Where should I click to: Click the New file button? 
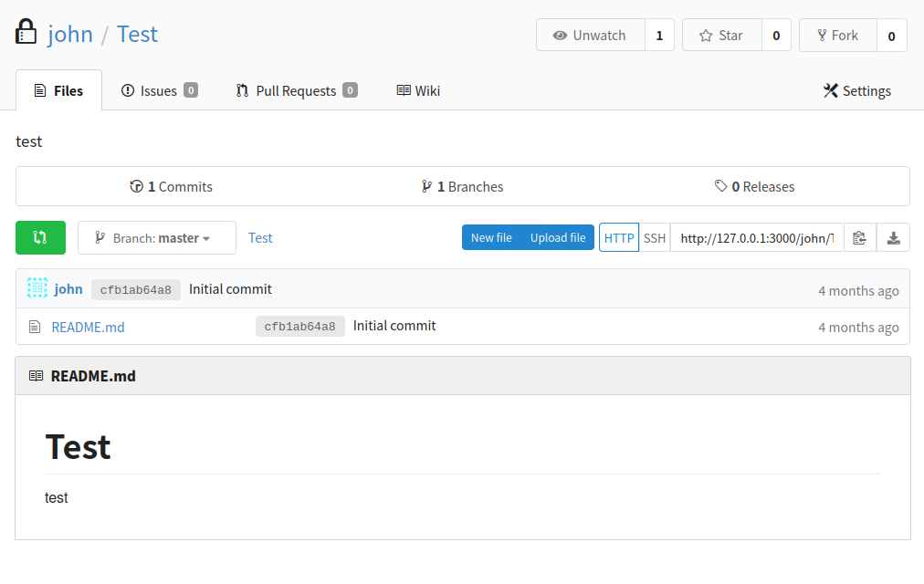[491, 238]
